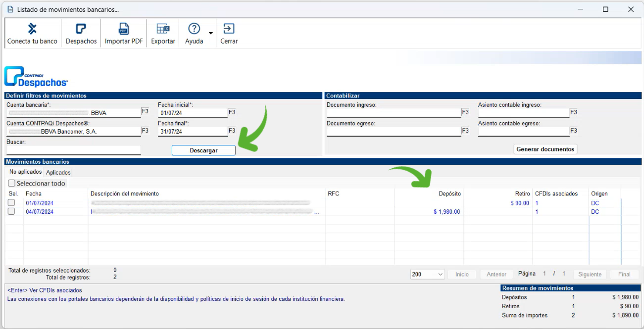Viewport: 644px width, 329px height.
Task: Expand the Ayuda dropdown arrow
Action: coord(210,34)
